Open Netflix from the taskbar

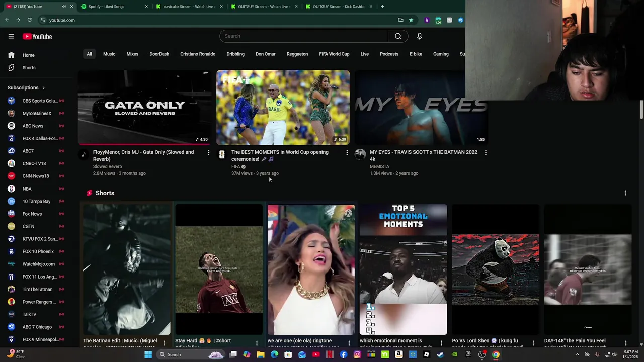[x=330, y=355]
